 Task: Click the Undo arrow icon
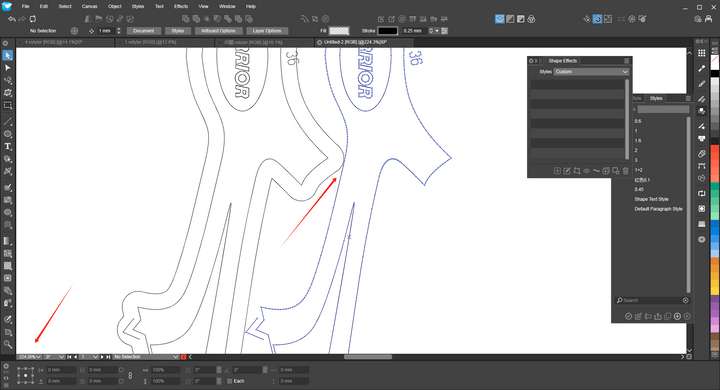[x=12, y=19]
